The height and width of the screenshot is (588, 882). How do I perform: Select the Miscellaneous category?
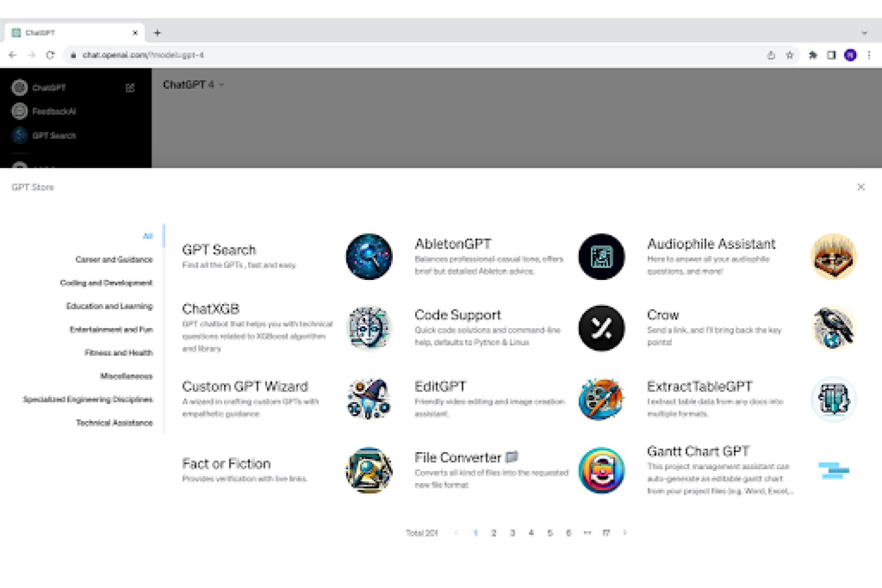pos(126,376)
